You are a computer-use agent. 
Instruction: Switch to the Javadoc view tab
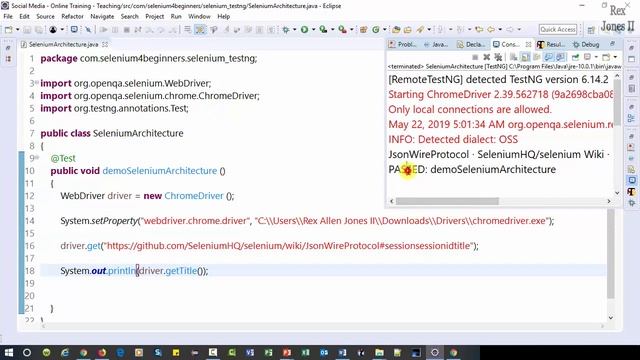[436, 44]
